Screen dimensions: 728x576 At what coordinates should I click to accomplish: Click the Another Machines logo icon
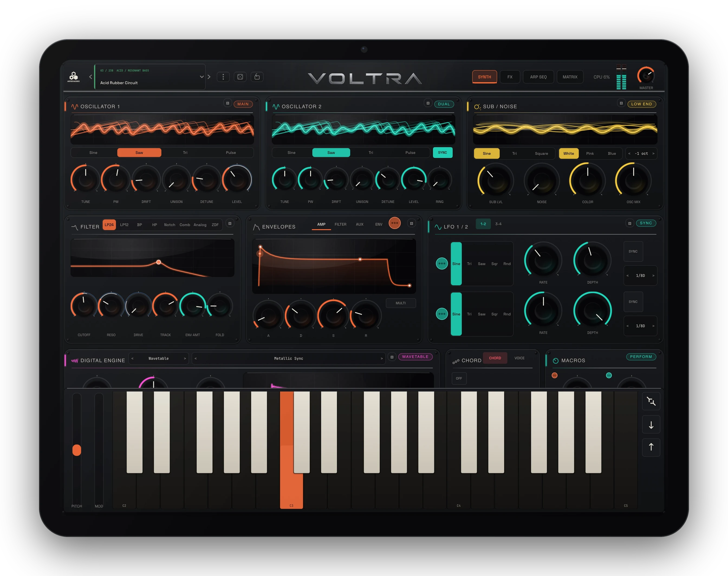pos(73,77)
